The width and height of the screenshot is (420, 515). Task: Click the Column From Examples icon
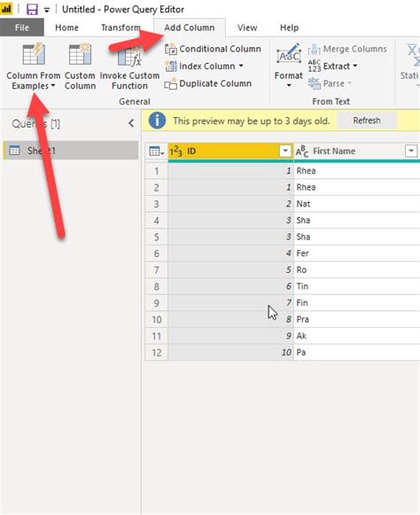pyautogui.click(x=34, y=54)
